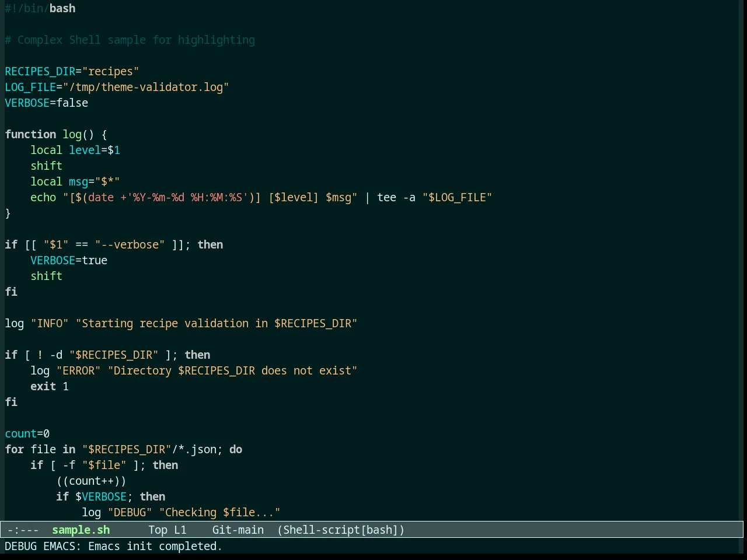
Task: Click the 'if $VERBOSE; then' line
Action: click(x=111, y=496)
